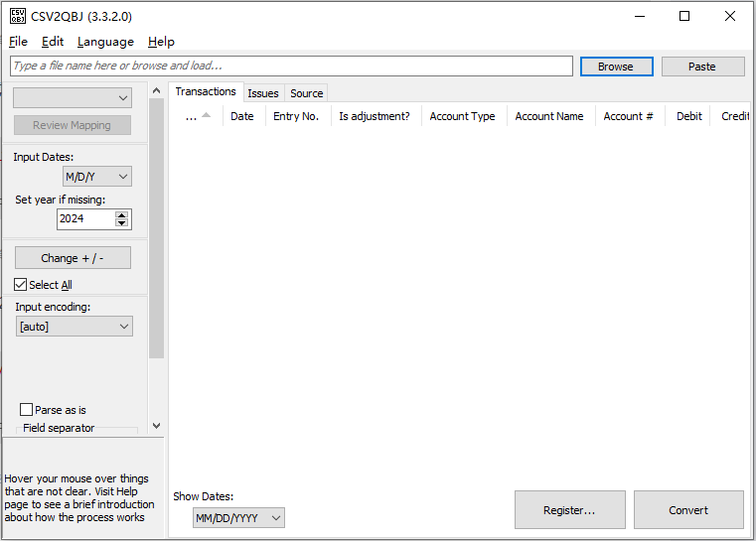This screenshot has height=541, width=756.
Task: Open the File menu
Action: 18,42
